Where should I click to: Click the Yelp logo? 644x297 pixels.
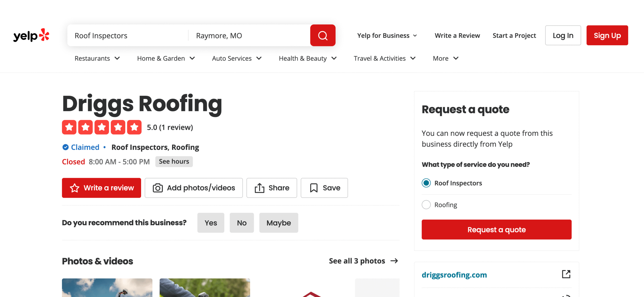click(31, 35)
